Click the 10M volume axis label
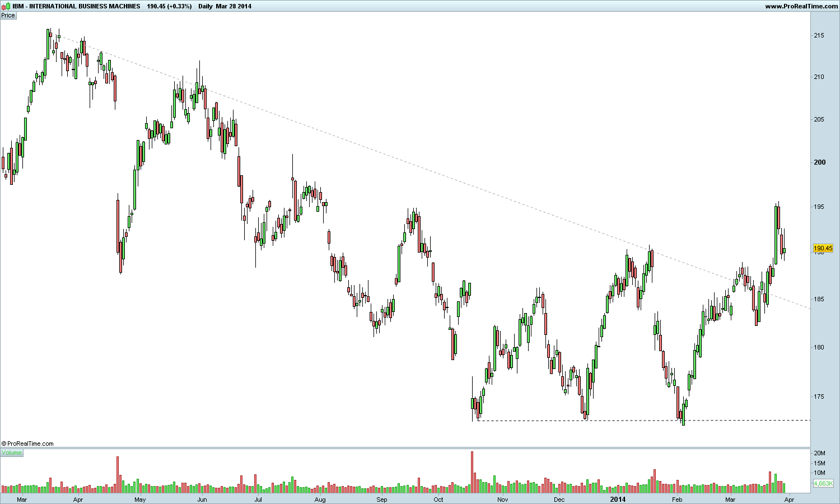 [x=820, y=473]
